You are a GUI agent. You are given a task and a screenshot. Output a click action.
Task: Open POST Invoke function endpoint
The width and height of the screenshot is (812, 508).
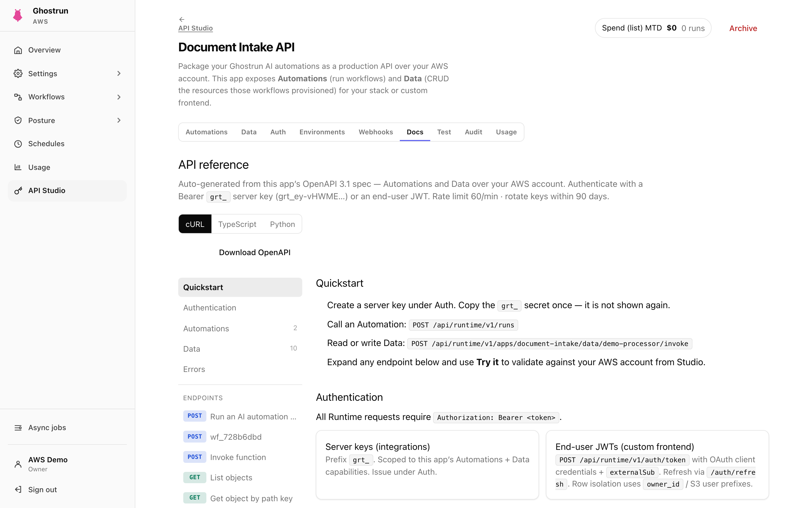(240, 457)
